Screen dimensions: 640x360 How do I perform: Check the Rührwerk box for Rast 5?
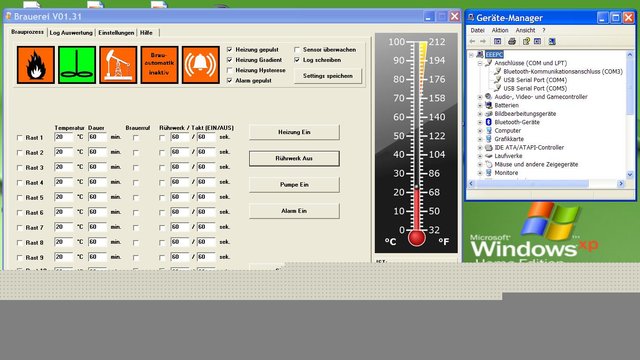pyautogui.click(x=162, y=198)
